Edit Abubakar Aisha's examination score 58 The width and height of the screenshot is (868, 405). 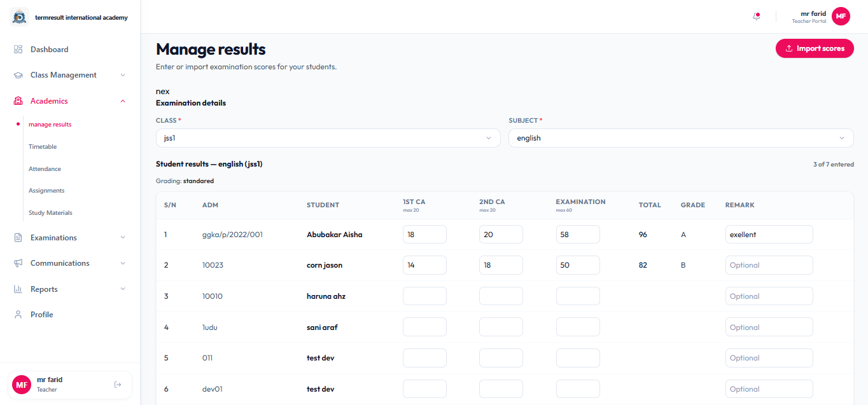[x=578, y=235]
